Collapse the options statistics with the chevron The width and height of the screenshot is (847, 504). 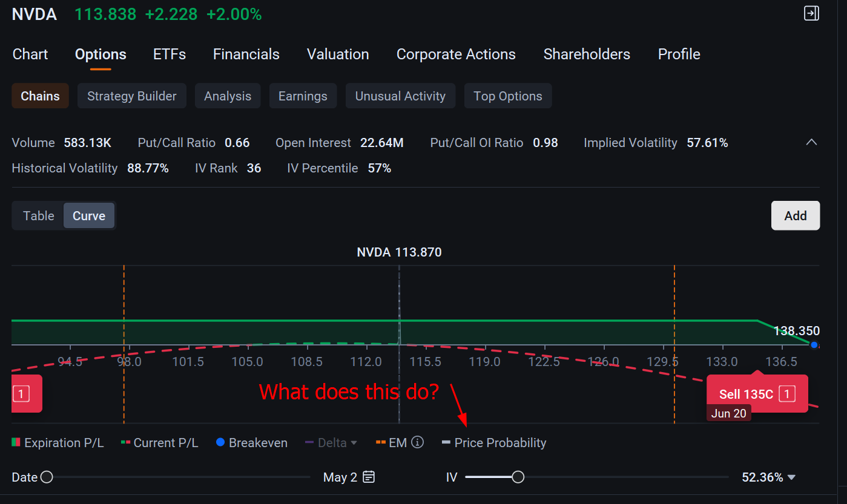pos(812,143)
